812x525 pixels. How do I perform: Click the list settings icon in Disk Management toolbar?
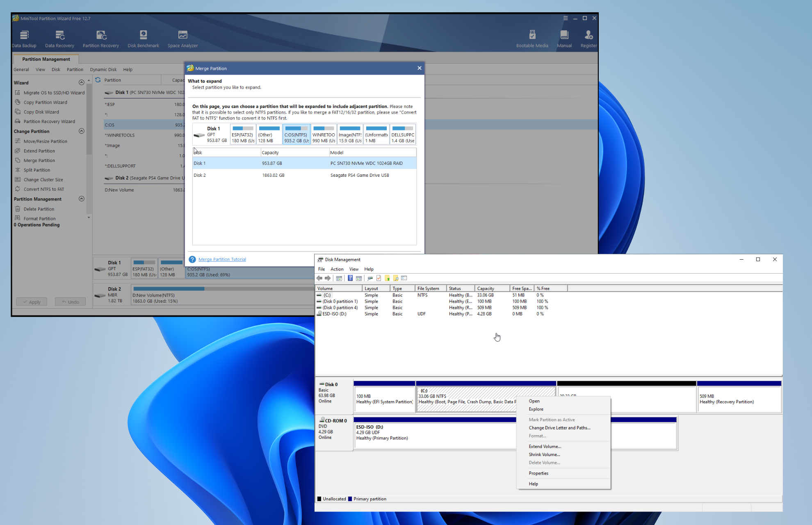[x=404, y=278]
